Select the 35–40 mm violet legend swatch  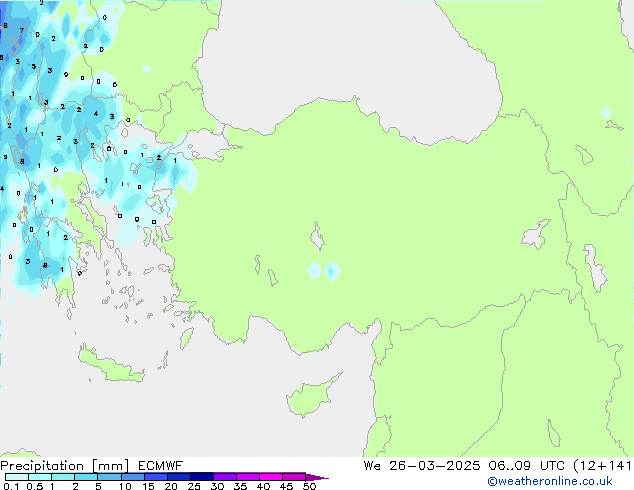coord(248,477)
